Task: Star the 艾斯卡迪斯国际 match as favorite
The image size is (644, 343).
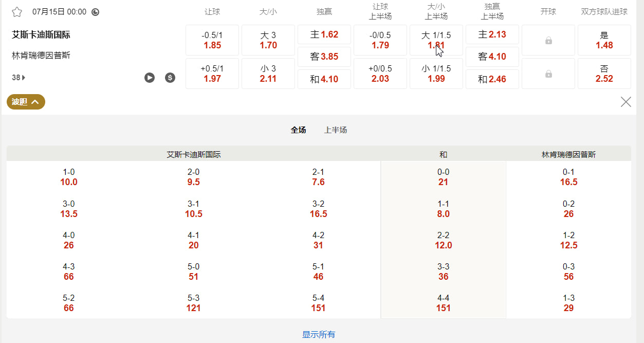Action: [x=17, y=12]
